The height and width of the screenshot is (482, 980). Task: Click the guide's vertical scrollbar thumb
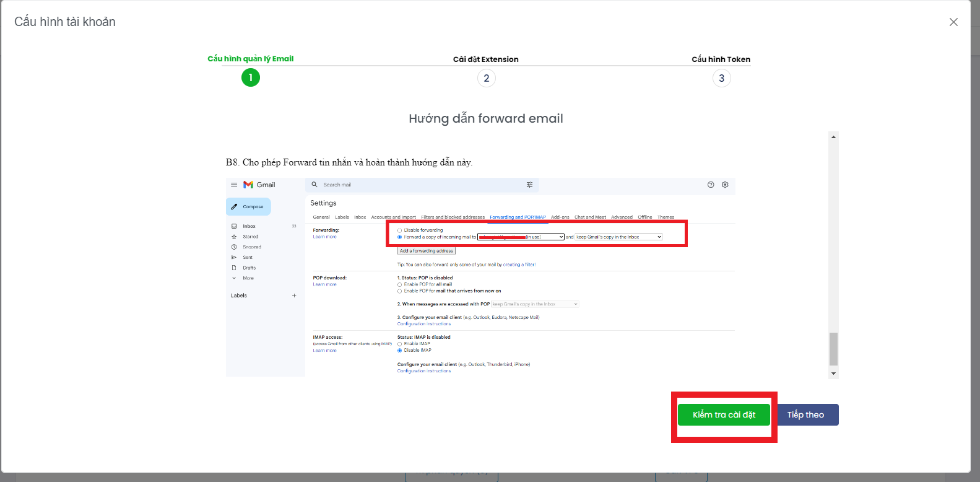tap(833, 349)
